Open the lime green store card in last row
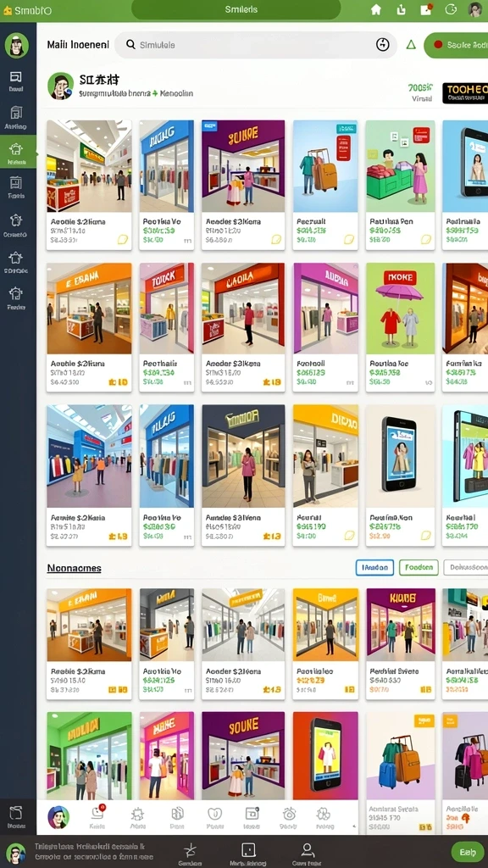Image resolution: width=488 pixels, height=868 pixels. pos(89,755)
